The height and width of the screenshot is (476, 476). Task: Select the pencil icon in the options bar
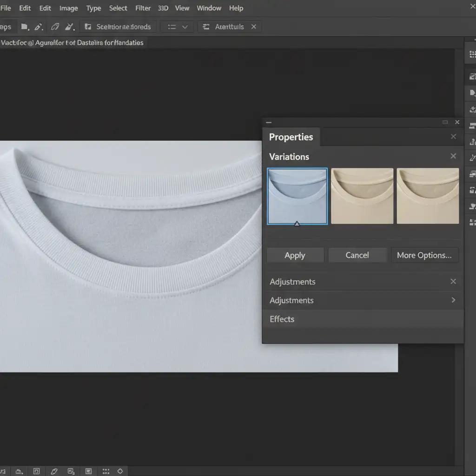pos(39,27)
